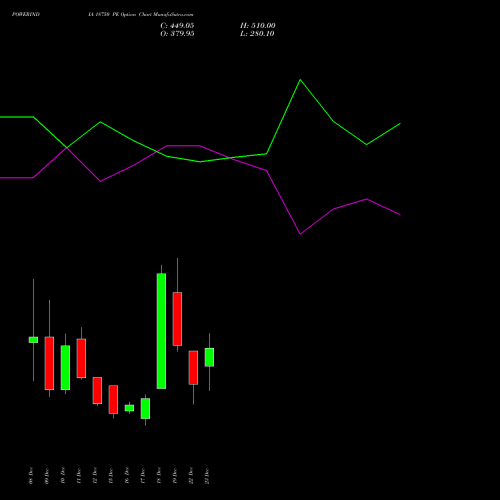
Task: Click the 10 Dec date axis label
Action: point(63,476)
